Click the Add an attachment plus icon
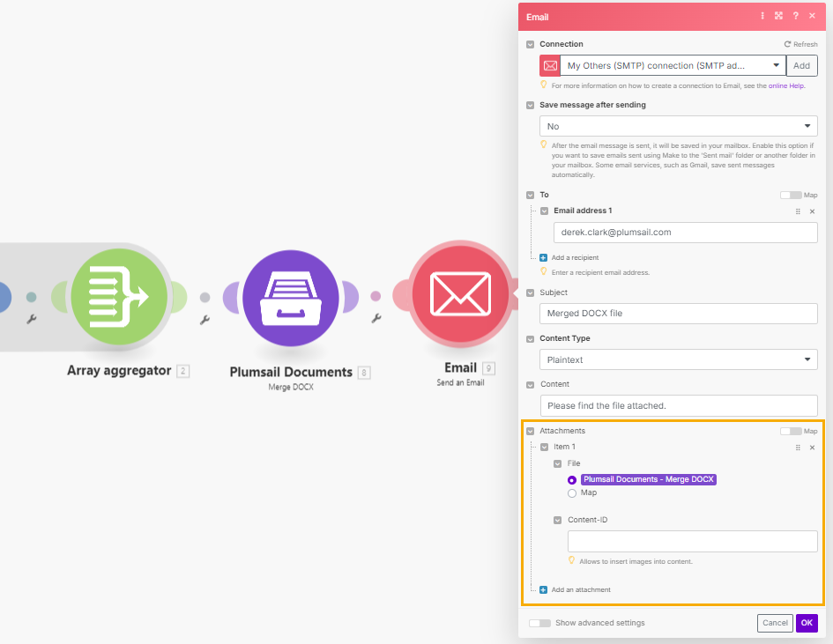The image size is (833, 644). 544,590
